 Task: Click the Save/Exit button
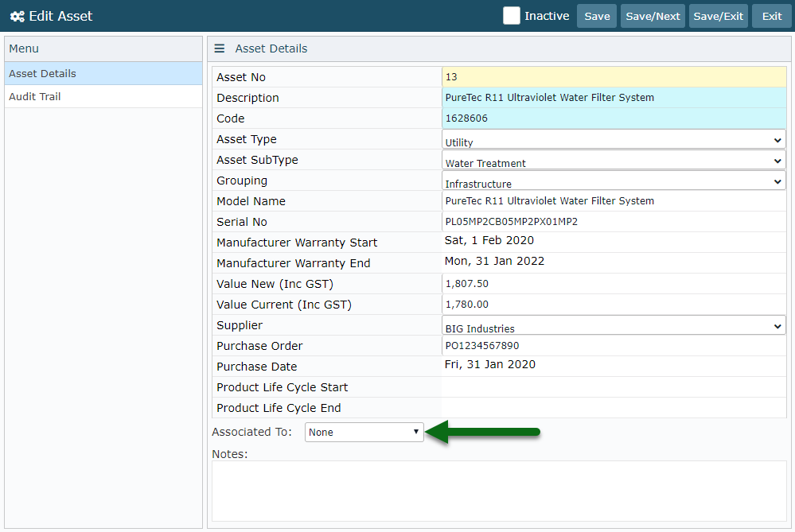718,16
